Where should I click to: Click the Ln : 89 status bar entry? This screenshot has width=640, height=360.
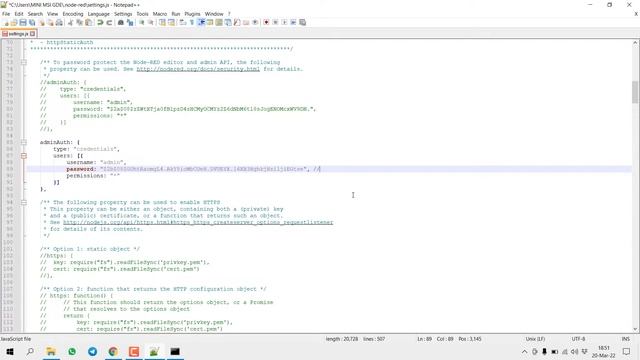[424, 339]
